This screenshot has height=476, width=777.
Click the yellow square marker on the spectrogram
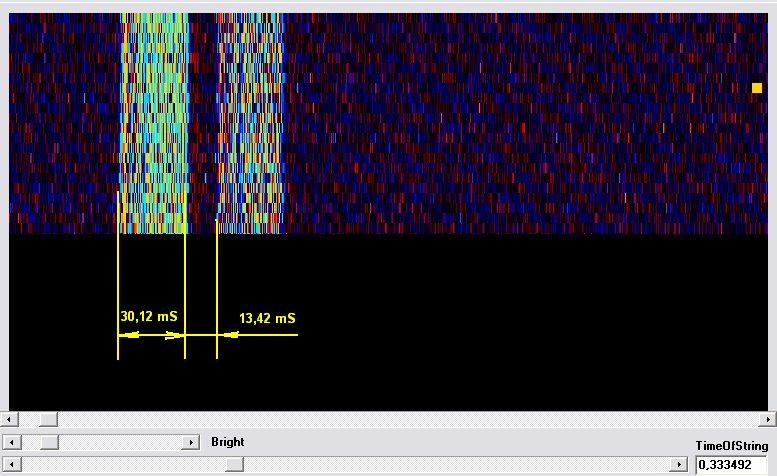pyautogui.click(x=757, y=88)
